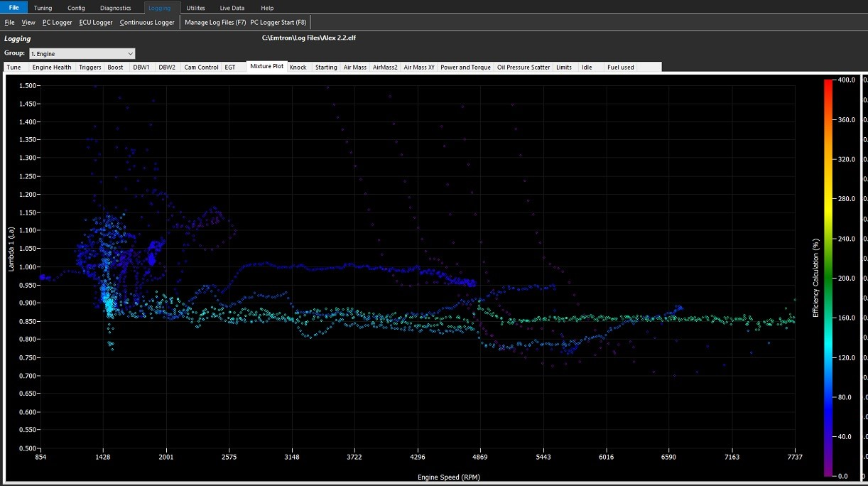Click the blue File ribbon tab
Viewport: 868px width, 486px height.
click(13, 8)
